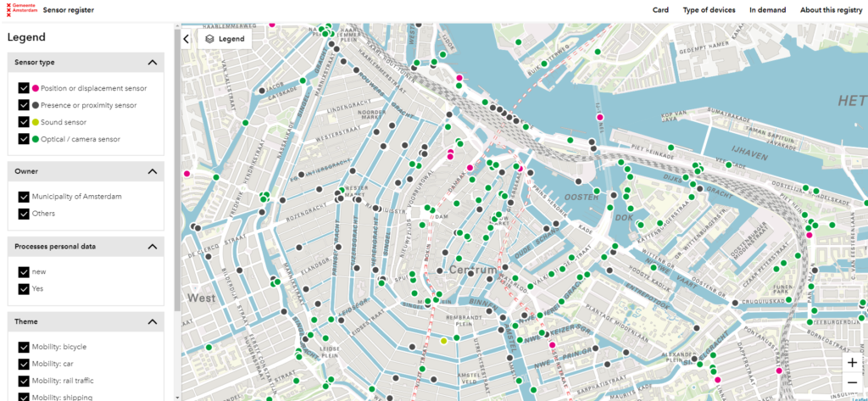Zoom out on the map
This screenshot has height=401, width=868.
(x=851, y=382)
